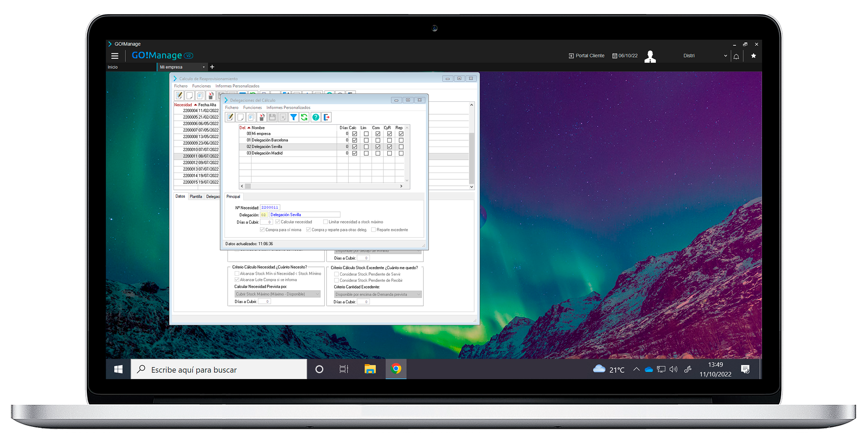Screen dimensions: 868x447
Task: Click the new record icon in Delegaciones toolbar
Action: coord(240,118)
